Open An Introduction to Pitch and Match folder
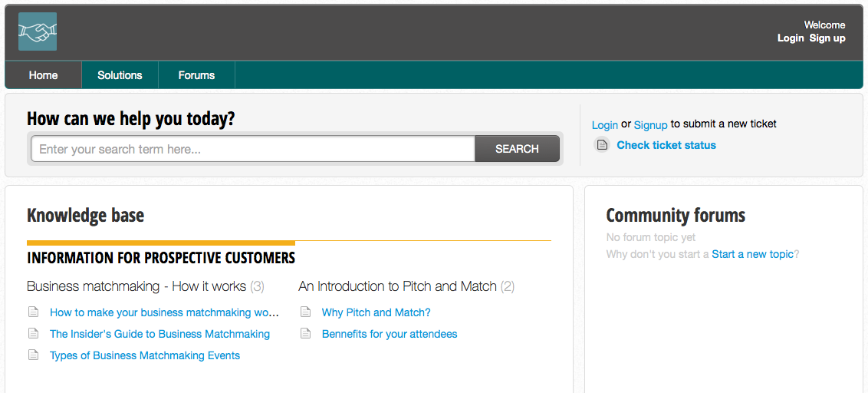The image size is (868, 393). pos(397,286)
